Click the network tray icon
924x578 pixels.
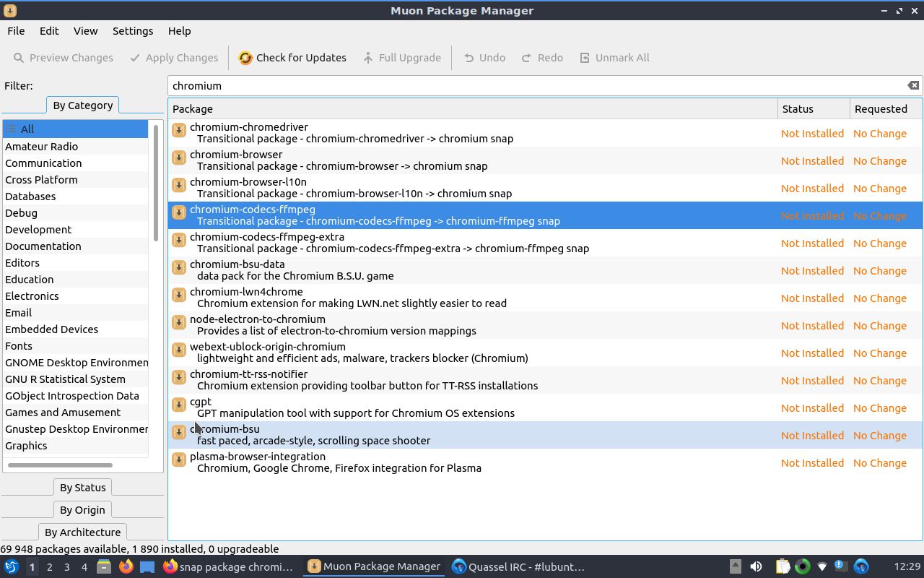point(821,566)
